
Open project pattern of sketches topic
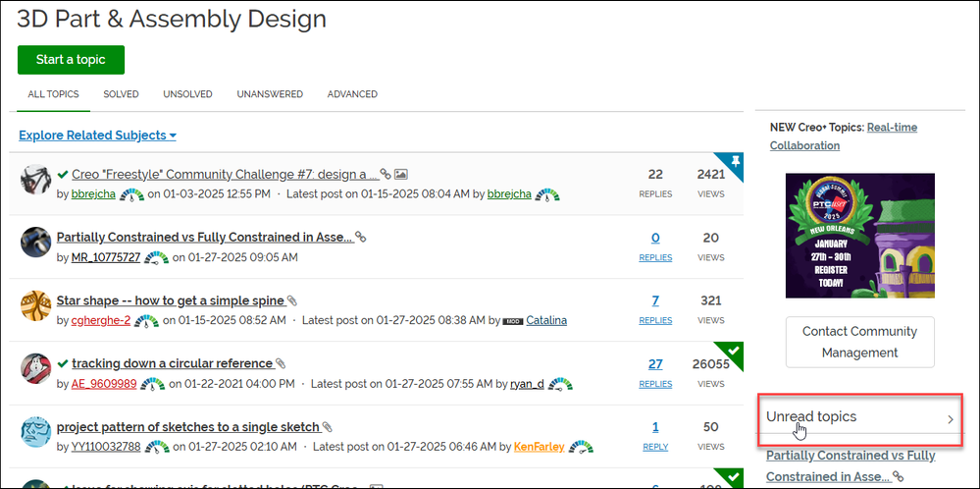pos(188,427)
